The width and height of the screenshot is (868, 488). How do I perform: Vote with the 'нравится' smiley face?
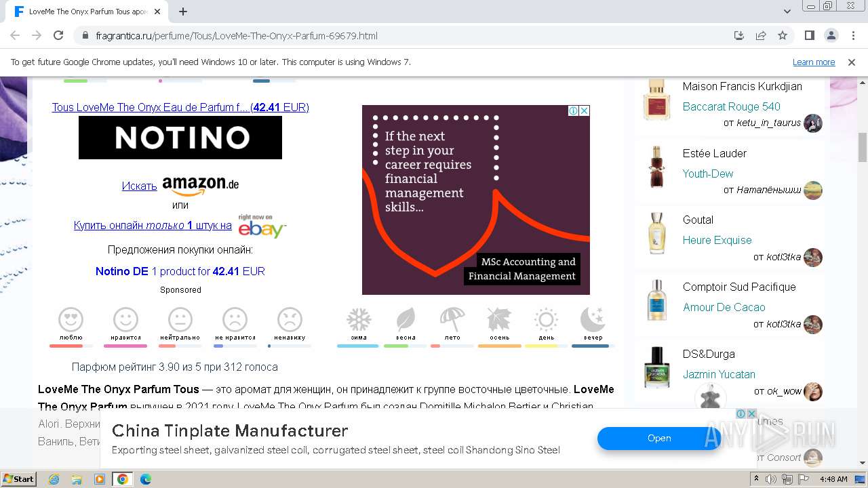pyautogui.click(x=125, y=319)
